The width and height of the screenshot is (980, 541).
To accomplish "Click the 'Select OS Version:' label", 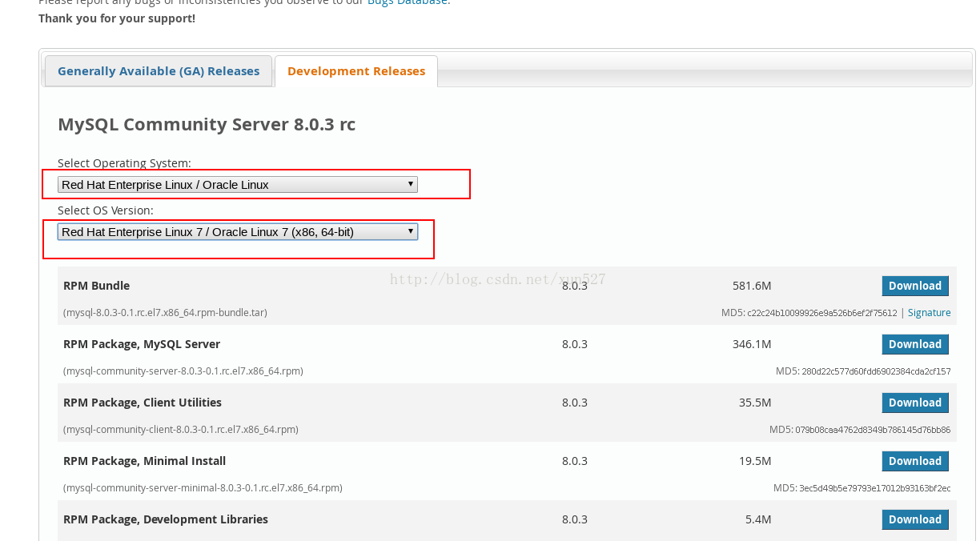I will 106,210.
